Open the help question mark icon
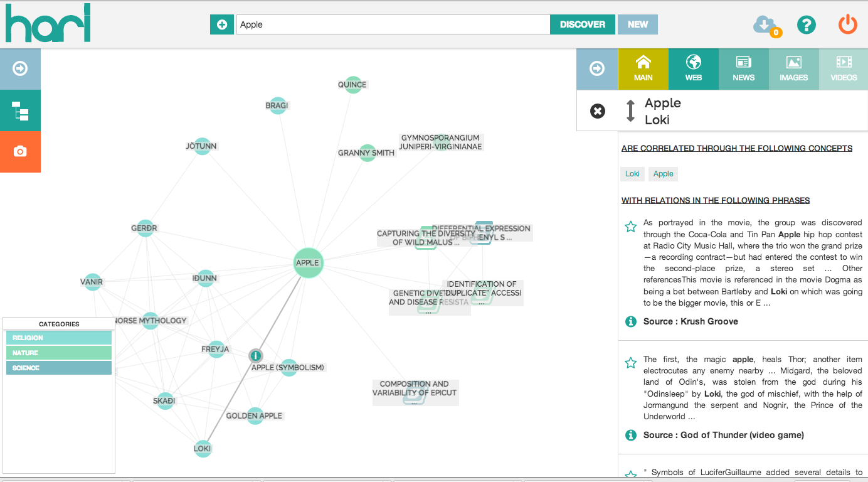Screen dimensions: 868x482 [806, 25]
